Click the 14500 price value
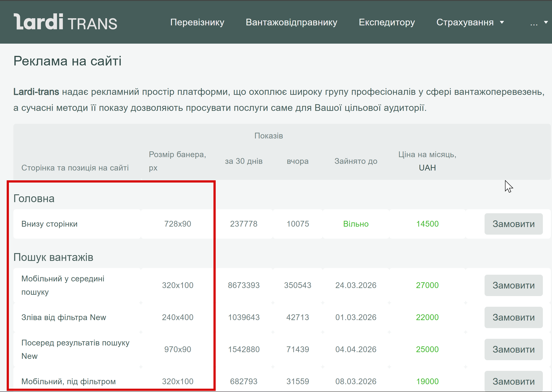Viewport: 552px width, 392px height. point(427,224)
